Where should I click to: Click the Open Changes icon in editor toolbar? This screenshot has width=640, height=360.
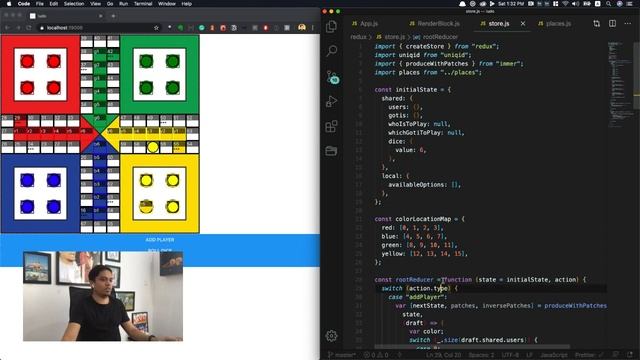tap(597, 24)
